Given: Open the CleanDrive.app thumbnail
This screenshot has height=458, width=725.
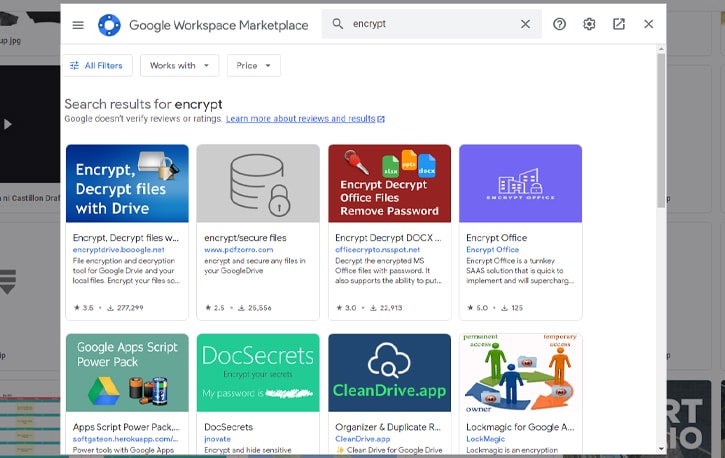Looking at the screenshot, I should (x=389, y=373).
